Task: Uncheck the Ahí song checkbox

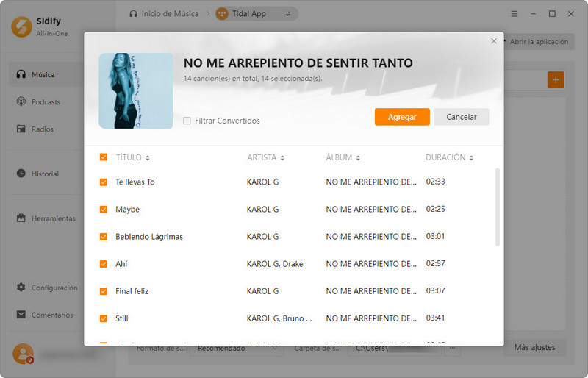Action: click(104, 264)
